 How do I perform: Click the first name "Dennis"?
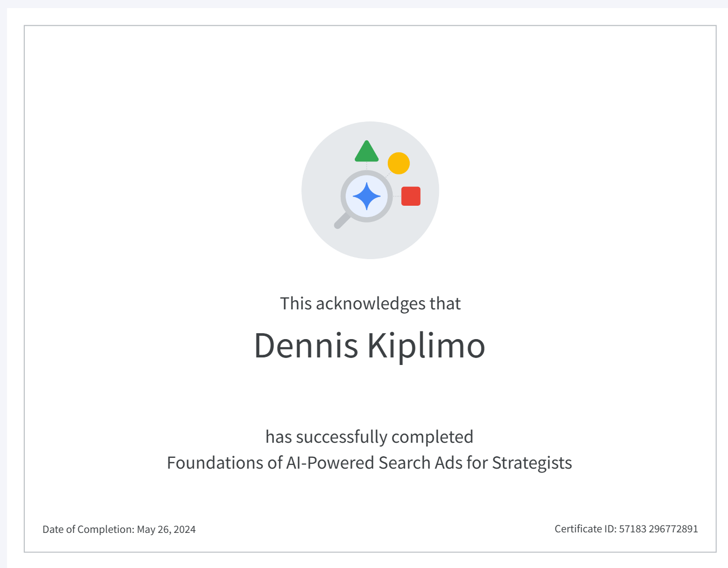pyautogui.click(x=306, y=346)
